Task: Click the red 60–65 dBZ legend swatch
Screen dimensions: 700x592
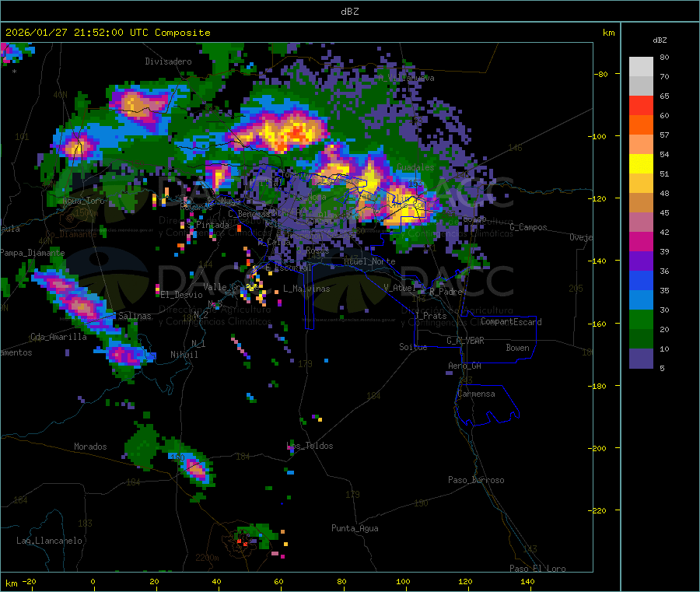Action: pos(641,105)
